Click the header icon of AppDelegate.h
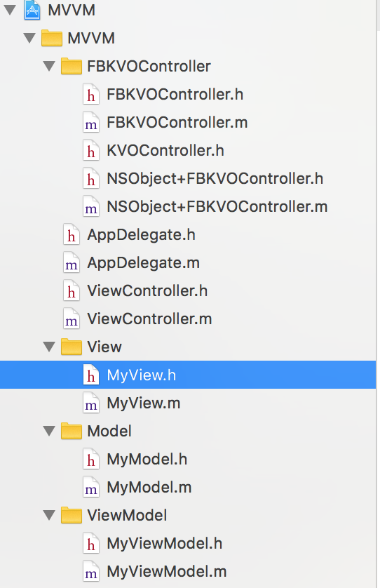Screen dimensions: 380x588 click(72, 235)
